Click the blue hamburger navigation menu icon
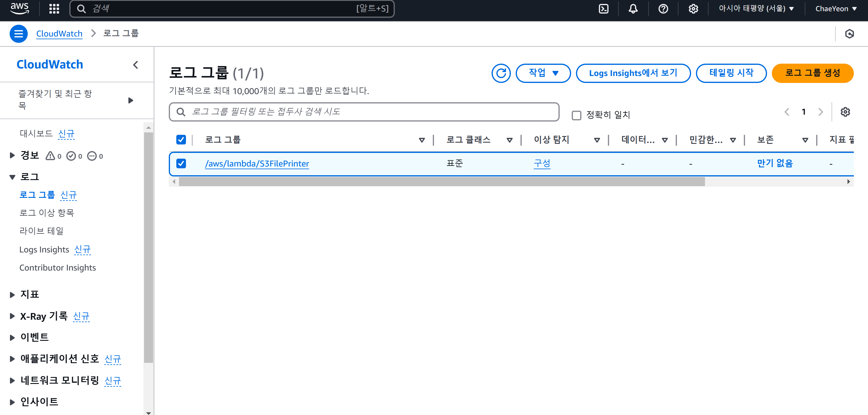This screenshot has width=868, height=415. tap(18, 34)
